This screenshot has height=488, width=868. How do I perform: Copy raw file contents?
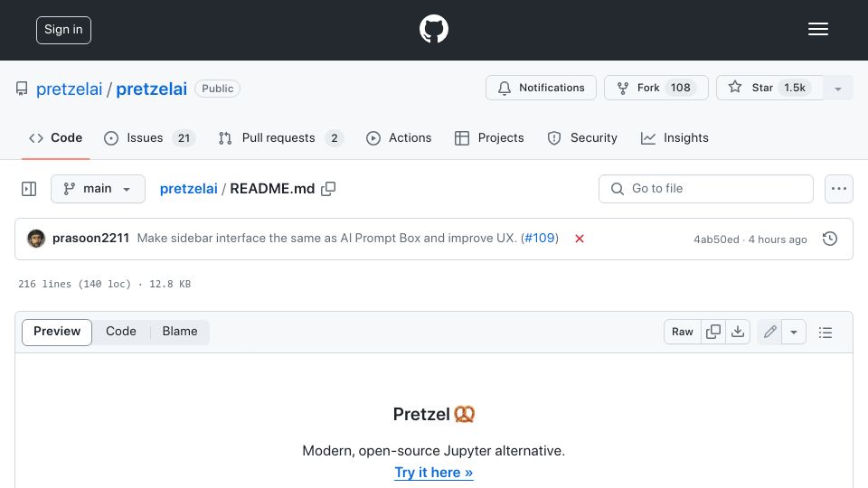(713, 332)
